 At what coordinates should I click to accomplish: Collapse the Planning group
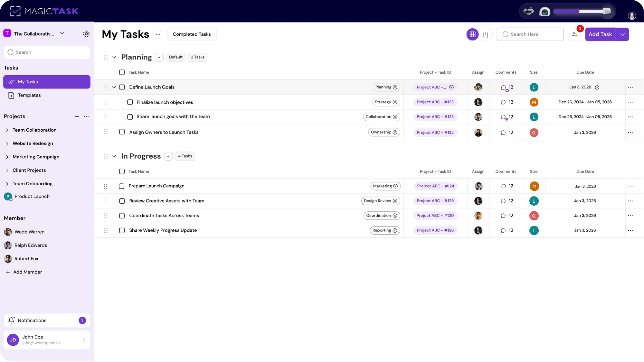(114, 57)
